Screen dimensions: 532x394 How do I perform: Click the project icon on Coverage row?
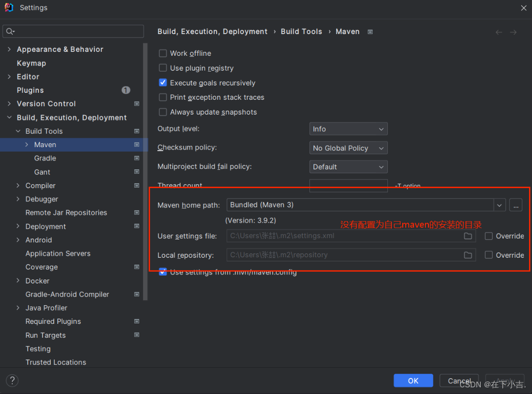137,267
